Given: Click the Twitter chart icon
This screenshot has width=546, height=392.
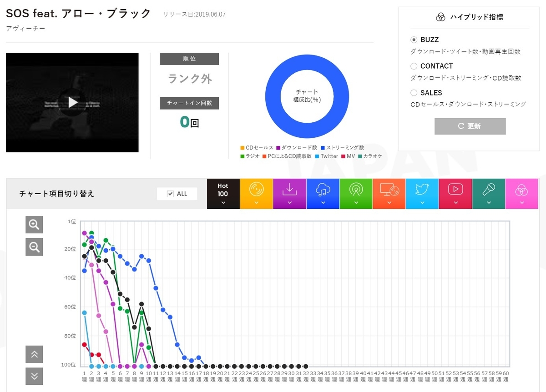Looking at the screenshot, I should tap(422, 190).
